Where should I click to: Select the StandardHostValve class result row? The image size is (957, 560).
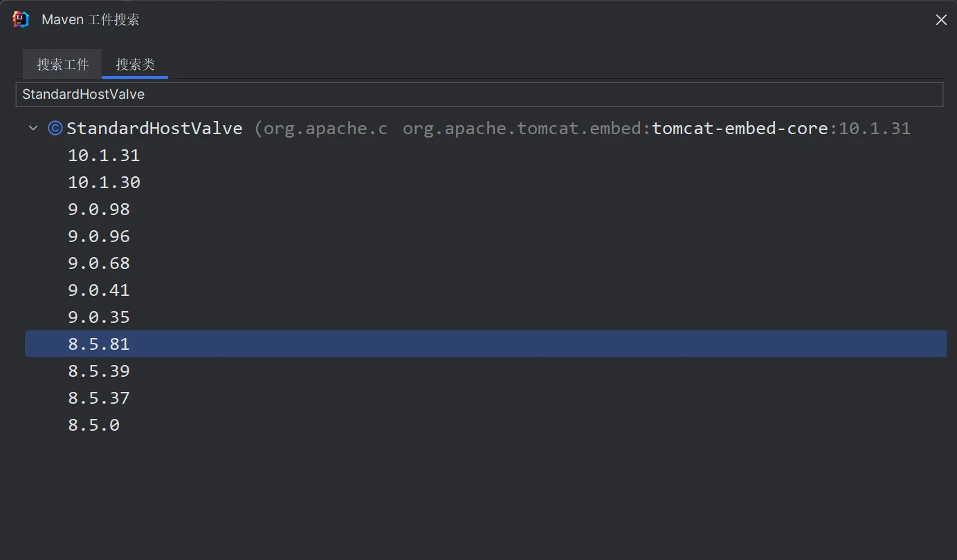(154, 128)
